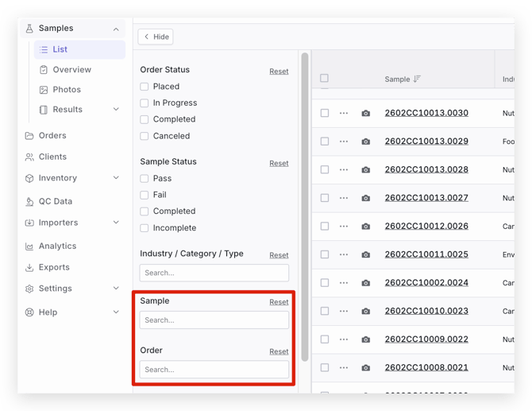The height and width of the screenshot is (411, 532).
Task: Click camera icon for sample 2602CC10013.0030
Action: coord(365,114)
